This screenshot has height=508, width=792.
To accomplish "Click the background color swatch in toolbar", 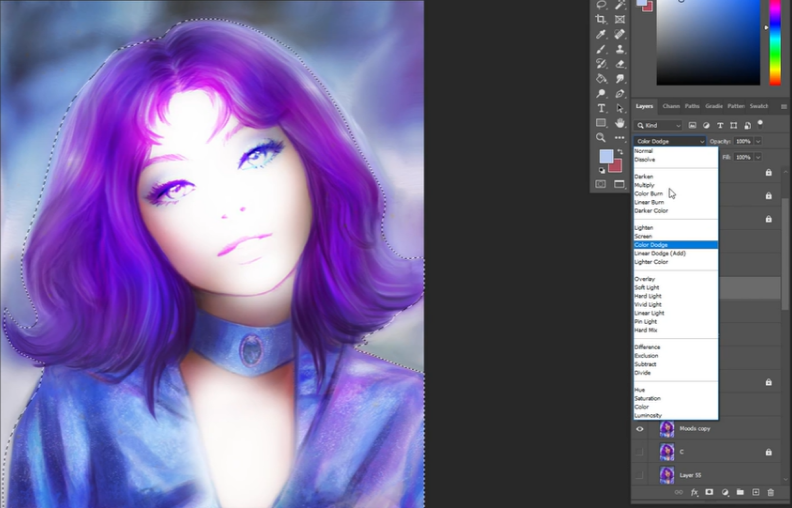I will coord(616,167).
